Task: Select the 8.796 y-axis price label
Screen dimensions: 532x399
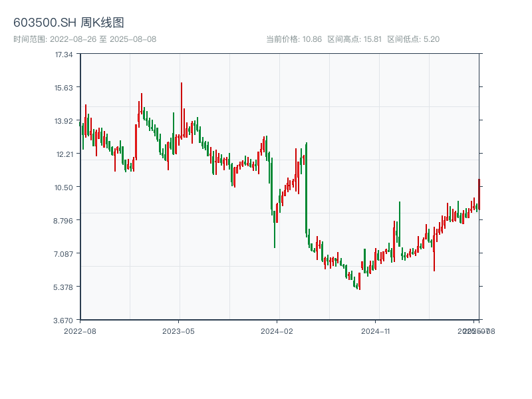Action: pyautogui.click(x=64, y=220)
